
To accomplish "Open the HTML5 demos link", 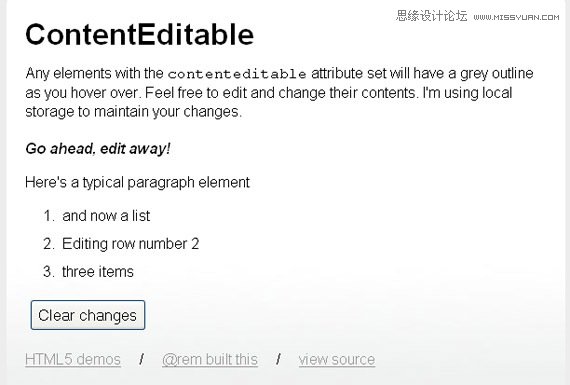I will [73, 360].
